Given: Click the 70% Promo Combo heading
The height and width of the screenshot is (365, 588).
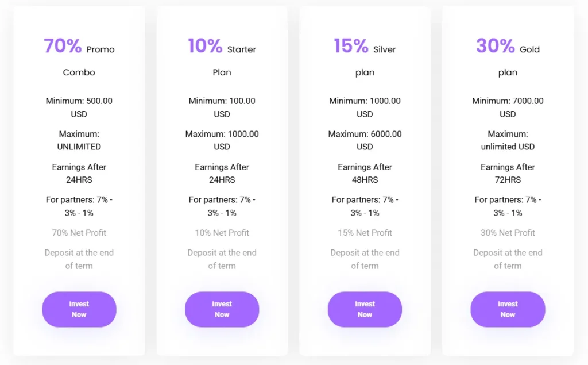Looking at the screenshot, I should (x=79, y=57).
